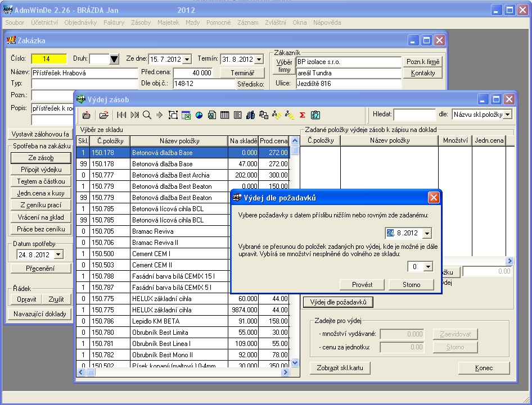Open the Mzdy menu

[x=192, y=22]
